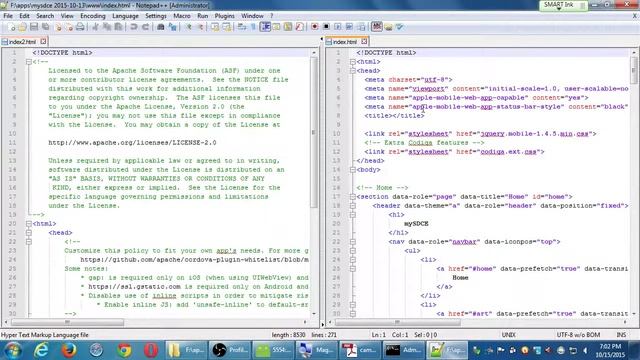Open the Edit menu

click(24, 16)
